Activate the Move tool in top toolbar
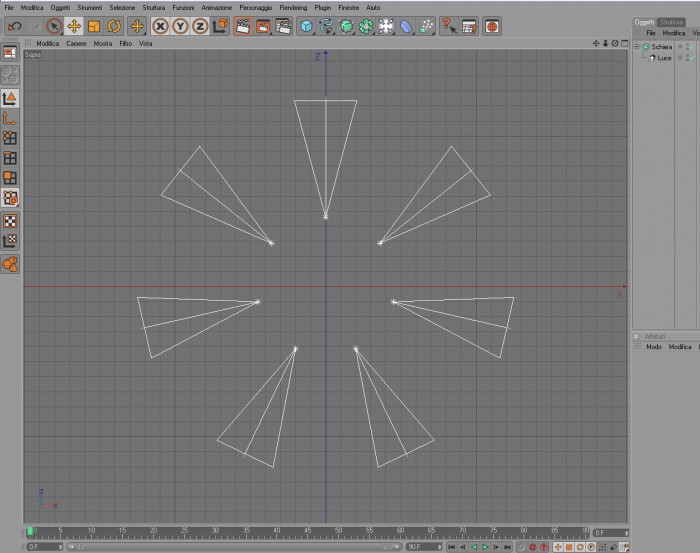Viewport: 700px width, 553px height. pyautogui.click(x=74, y=26)
